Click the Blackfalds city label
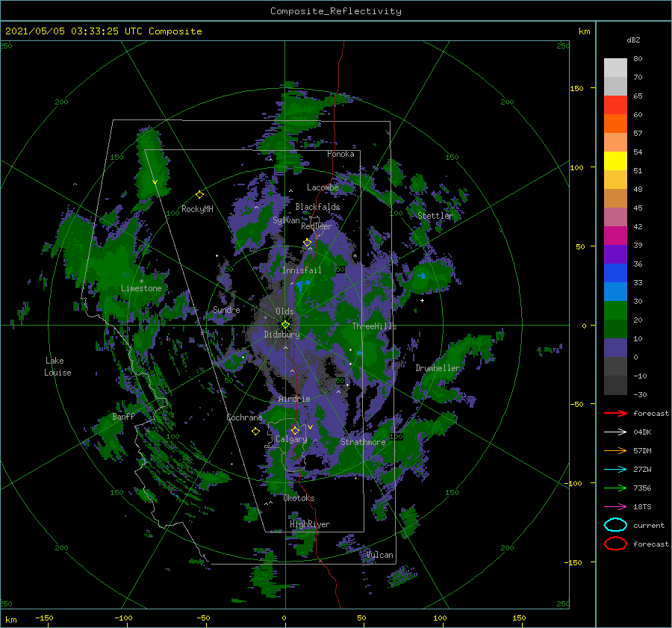 317,207
